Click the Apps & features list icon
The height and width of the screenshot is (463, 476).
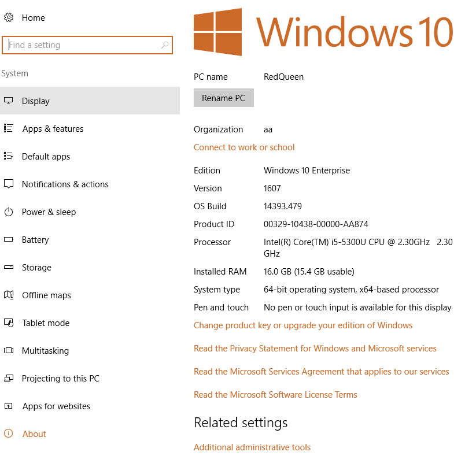[9, 128]
